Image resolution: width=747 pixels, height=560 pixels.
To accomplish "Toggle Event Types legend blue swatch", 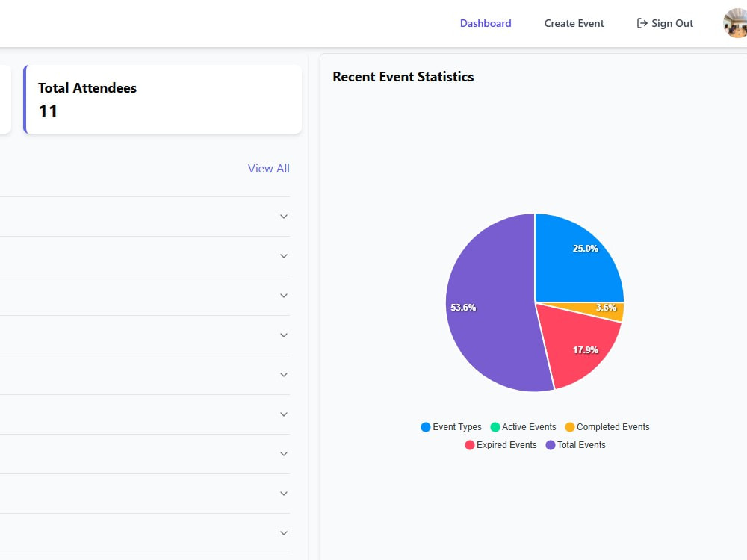I will click(426, 427).
